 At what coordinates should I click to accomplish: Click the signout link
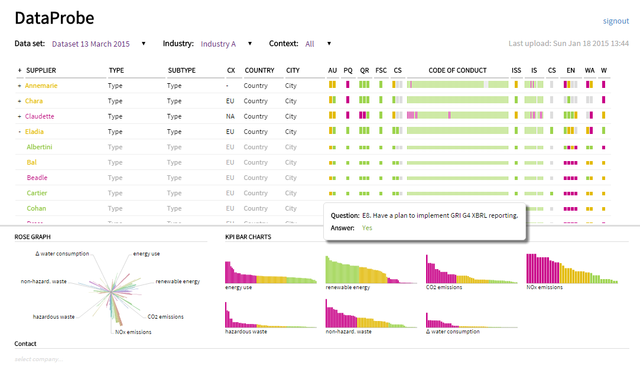point(616,21)
